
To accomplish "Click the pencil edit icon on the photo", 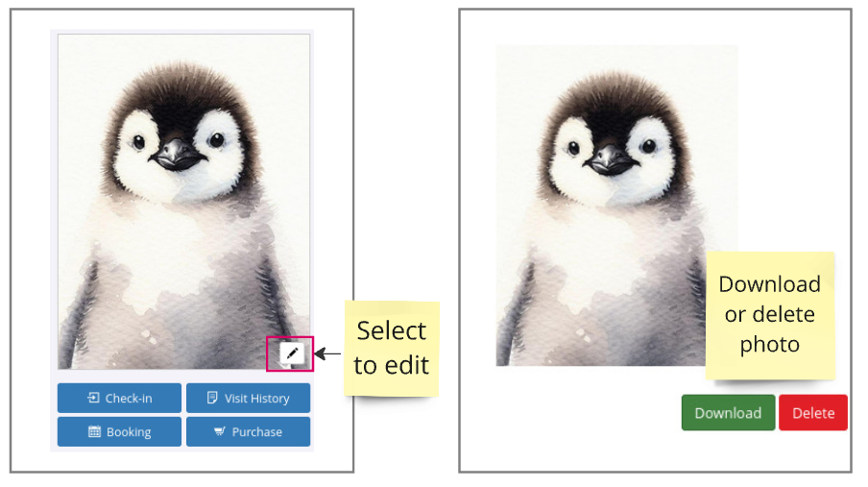I will (292, 353).
